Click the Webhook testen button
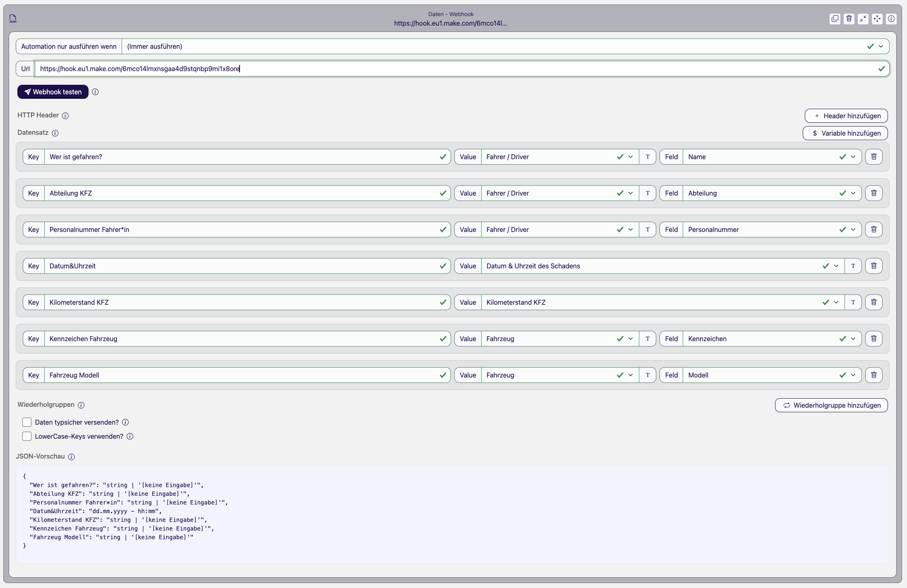 (53, 92)
